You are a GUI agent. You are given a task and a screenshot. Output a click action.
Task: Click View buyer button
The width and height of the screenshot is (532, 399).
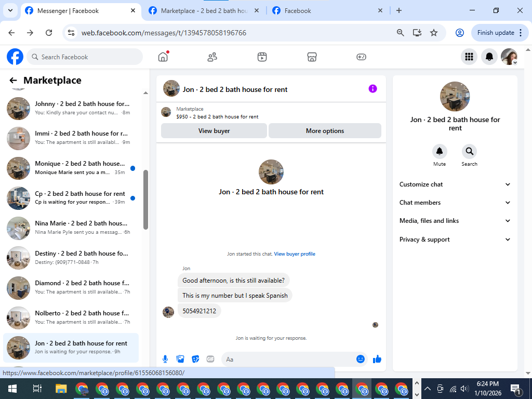(214, 131)
